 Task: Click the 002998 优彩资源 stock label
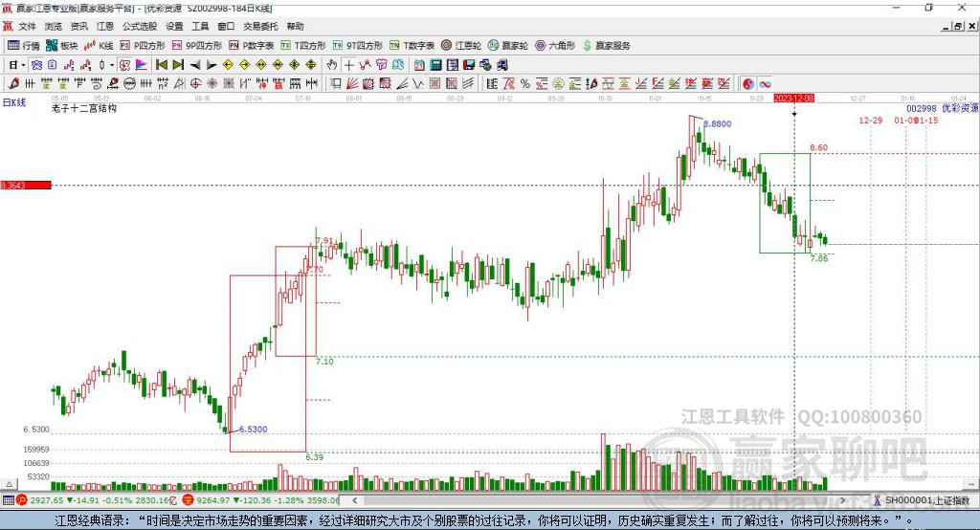click(943, 109)
